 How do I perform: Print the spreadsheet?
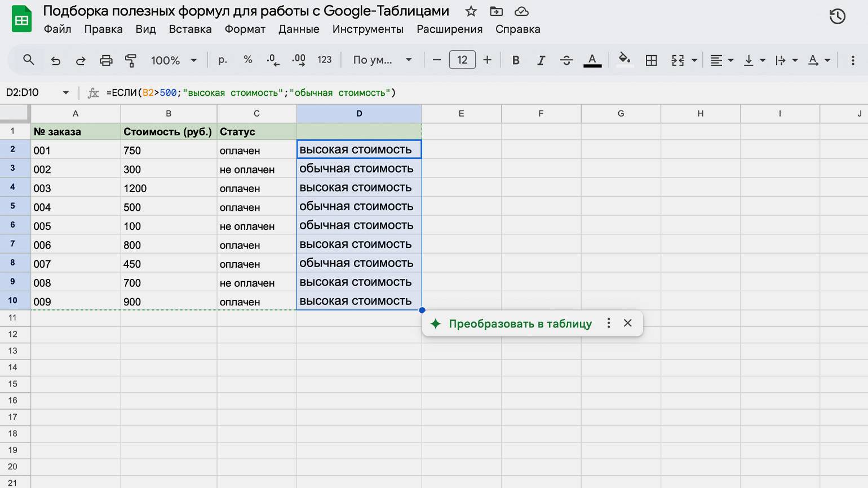pos(106,60)
